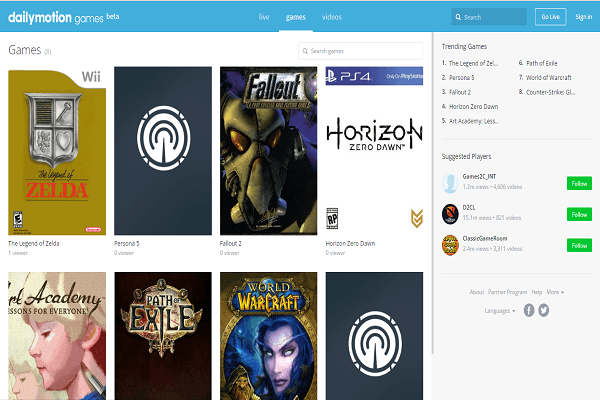Open the Persona 5 placeholder thumbnail
Viewport: 600px width, 400px height.
[x=163, y=151]
